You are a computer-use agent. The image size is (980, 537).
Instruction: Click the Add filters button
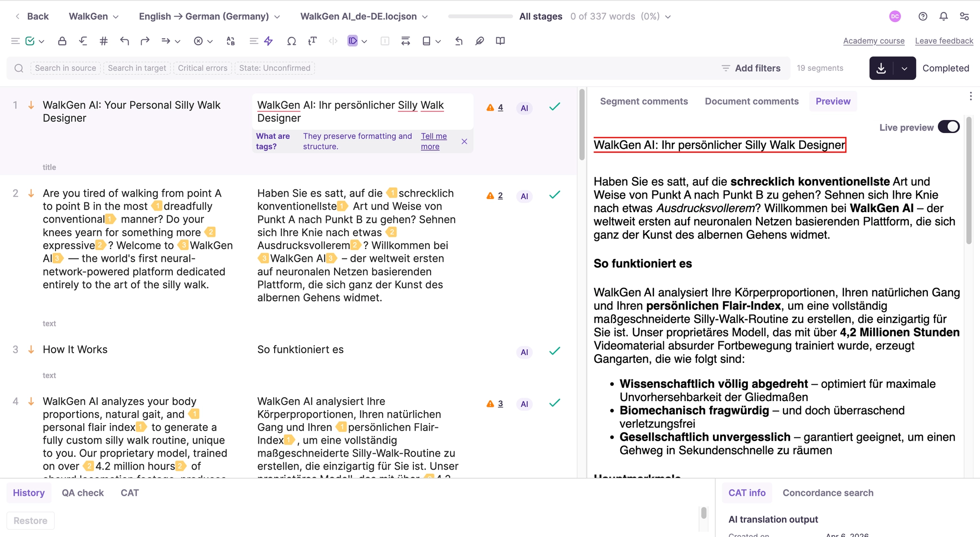pyautogui.click(x=751, y=68)
